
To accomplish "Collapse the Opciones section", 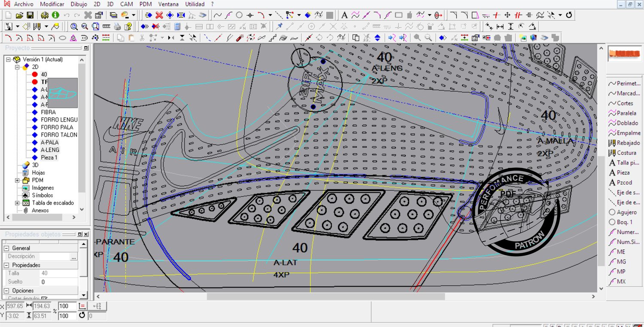I will [6, 290].
